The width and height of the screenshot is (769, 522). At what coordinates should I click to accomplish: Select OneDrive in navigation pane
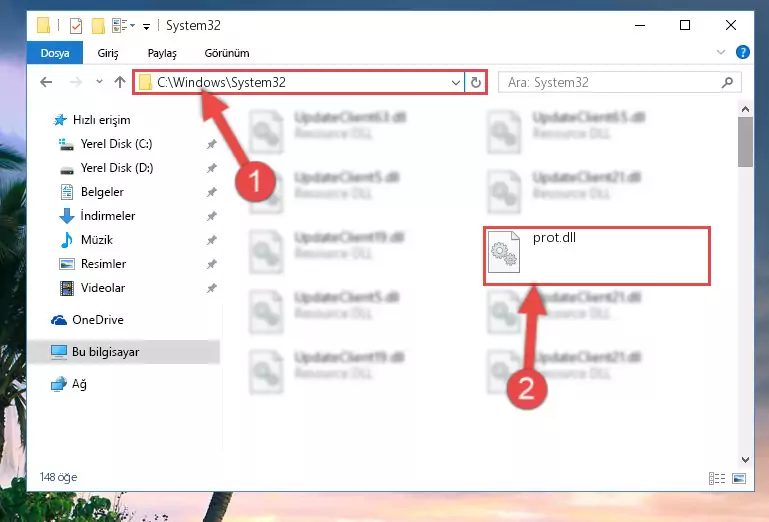(87, 320)
